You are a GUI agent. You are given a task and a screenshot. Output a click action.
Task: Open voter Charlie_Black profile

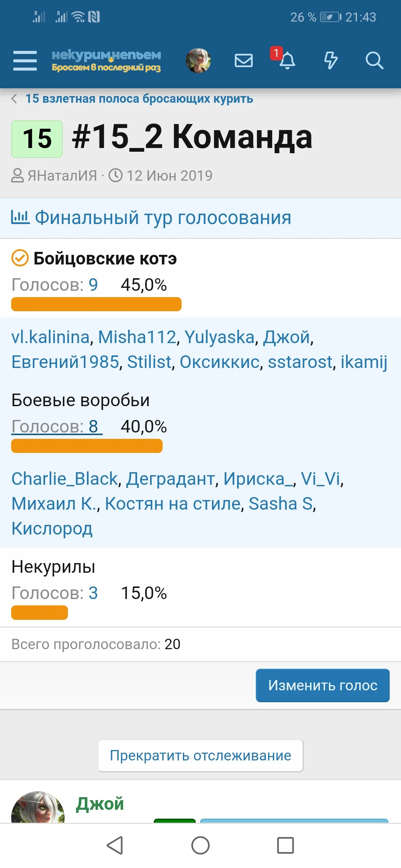click(65, 479)
